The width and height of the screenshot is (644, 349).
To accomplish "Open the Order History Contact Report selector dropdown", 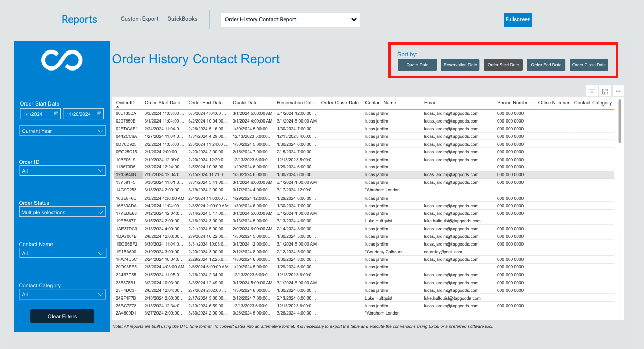I will pyautogui.click(x=290, y=19).
